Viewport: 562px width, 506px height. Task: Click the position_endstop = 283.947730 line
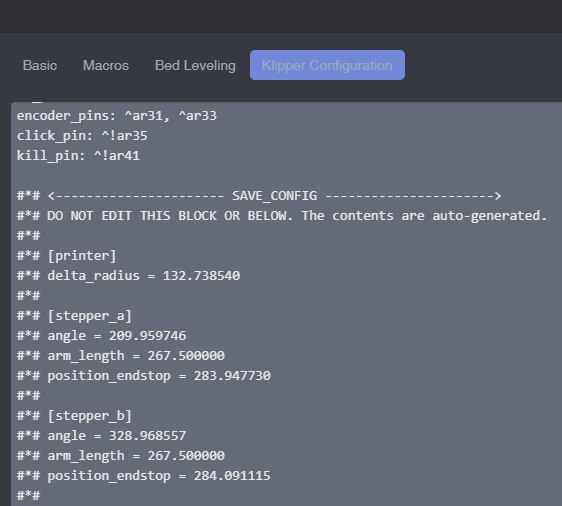coord(144,376)
